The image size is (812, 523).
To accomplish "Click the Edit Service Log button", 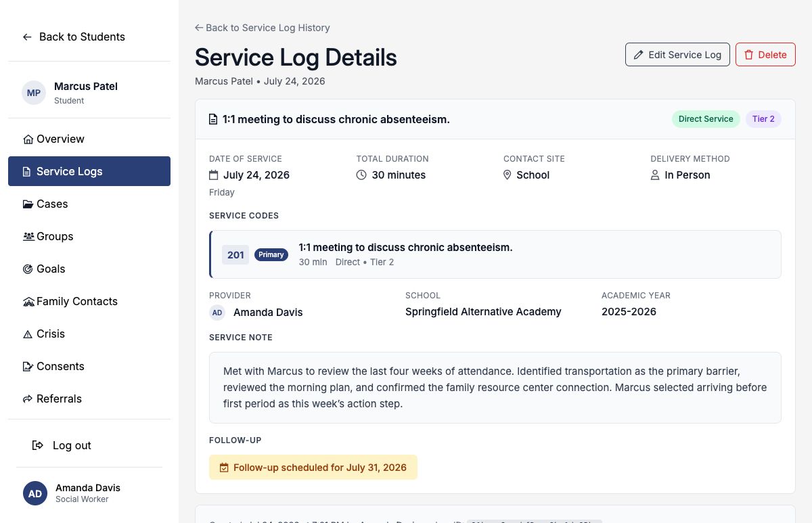I will (x=677, y=55).
